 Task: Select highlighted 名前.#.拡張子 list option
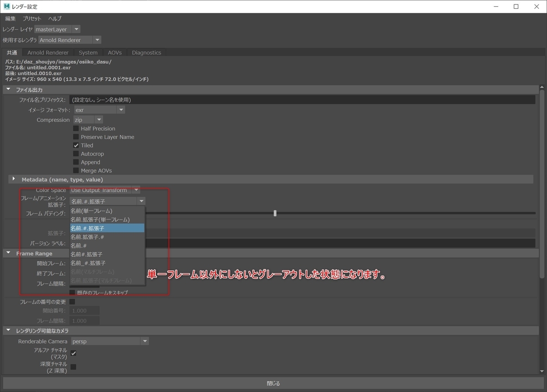(108, 228)
